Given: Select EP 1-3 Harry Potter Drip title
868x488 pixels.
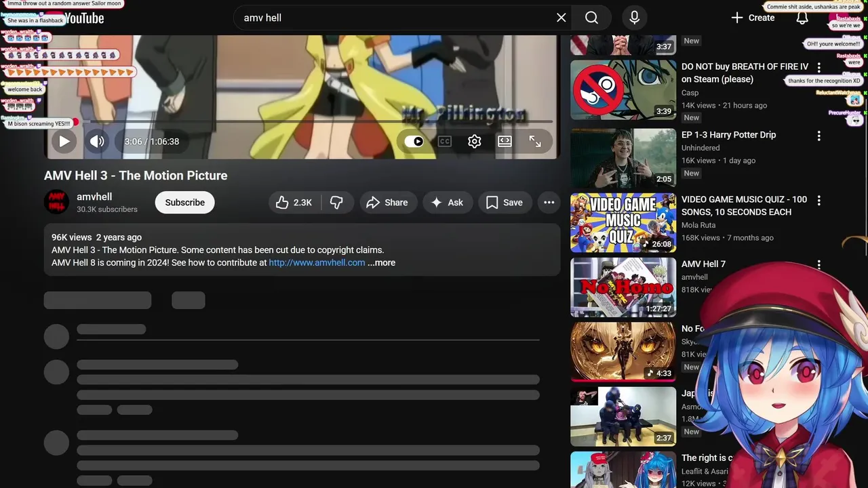Looking at the screenshot, I should pos(728,135).
